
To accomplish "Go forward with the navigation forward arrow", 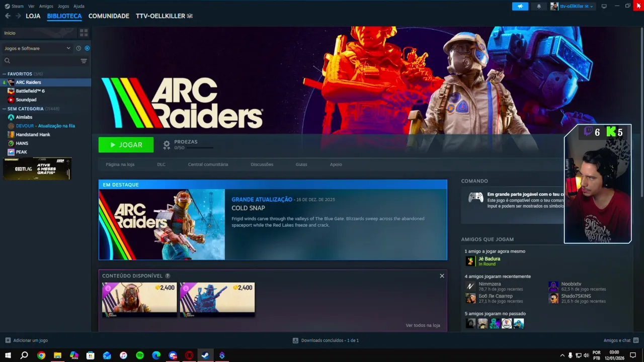I will pos(18,16).
